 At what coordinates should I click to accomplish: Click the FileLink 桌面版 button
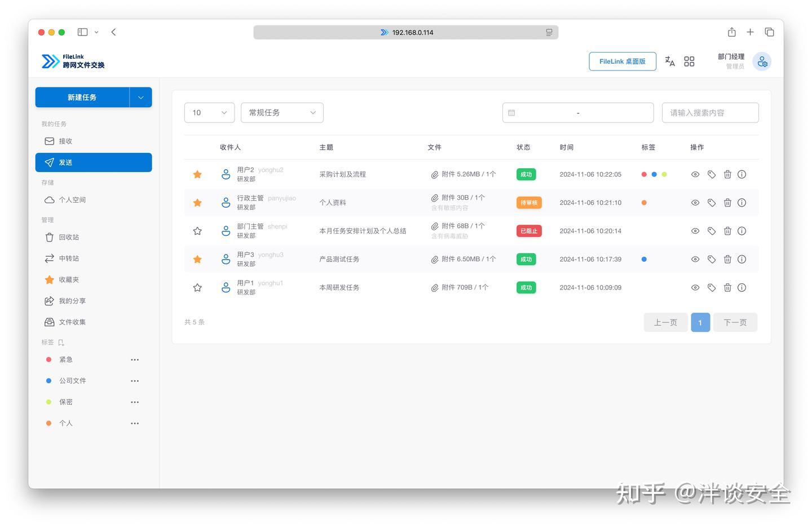(623, 62)
